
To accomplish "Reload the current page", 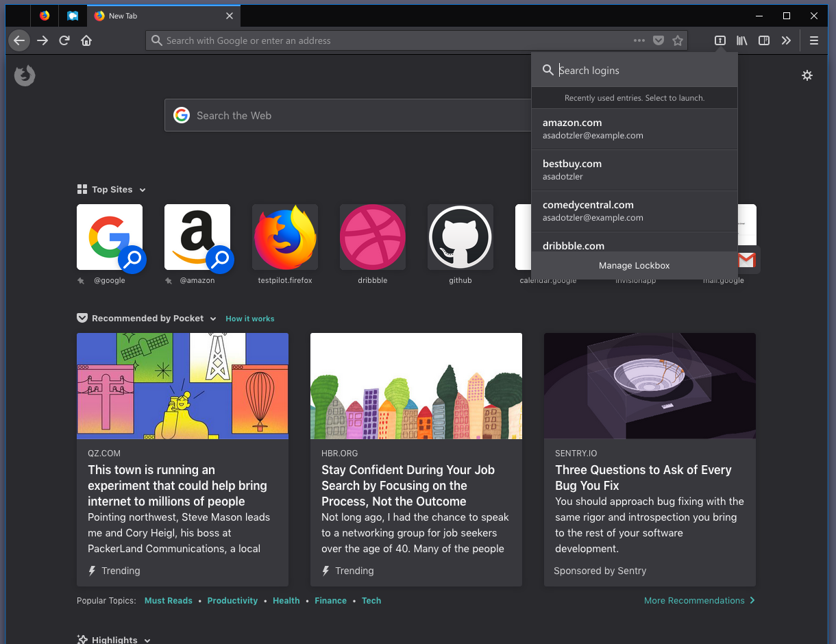I will coord(64,40).
